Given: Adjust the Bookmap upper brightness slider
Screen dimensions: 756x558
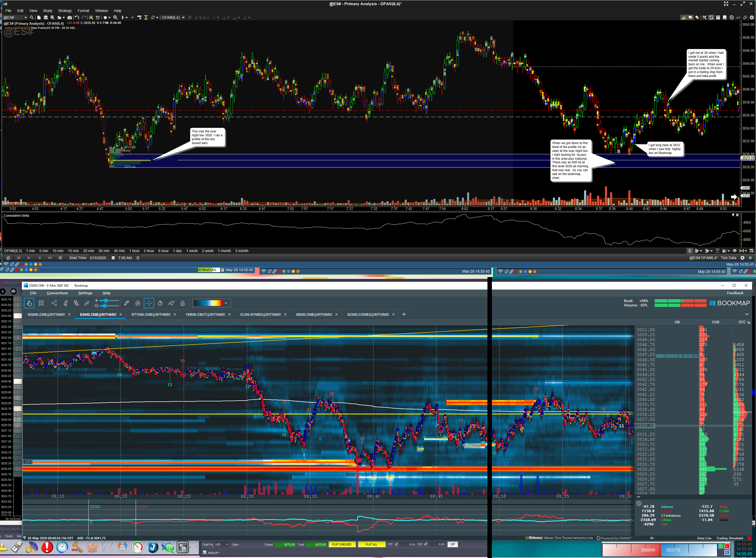Looking at the screenshot, I should coord(106,301).
